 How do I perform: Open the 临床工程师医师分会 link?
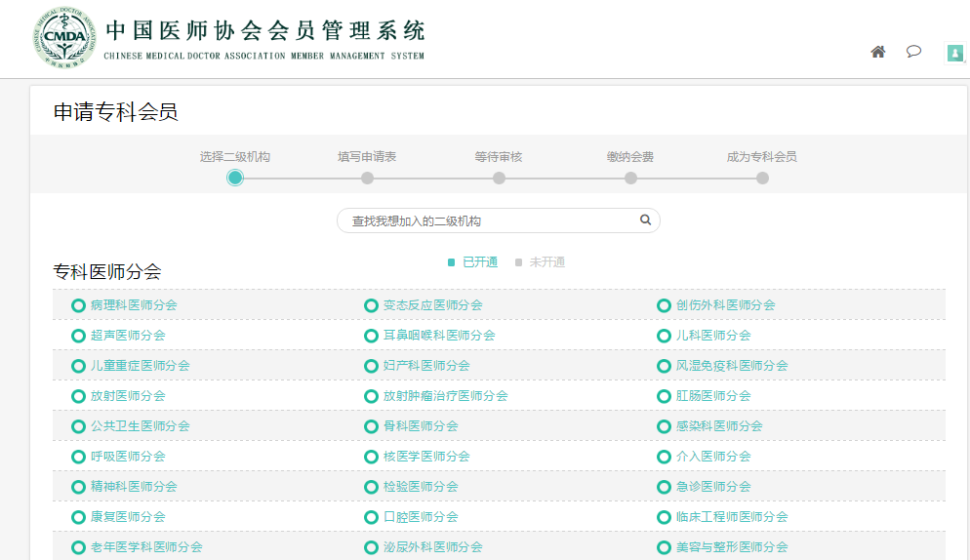click(732, 517)
